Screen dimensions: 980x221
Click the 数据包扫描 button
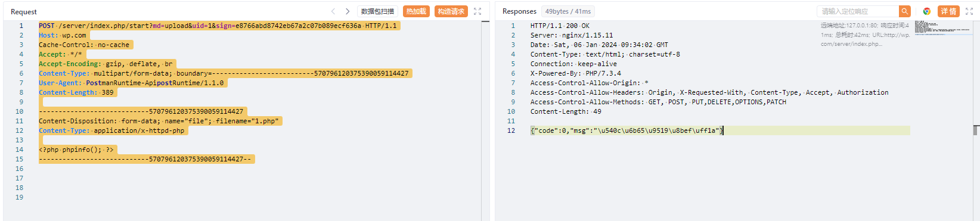pos(377,11)
